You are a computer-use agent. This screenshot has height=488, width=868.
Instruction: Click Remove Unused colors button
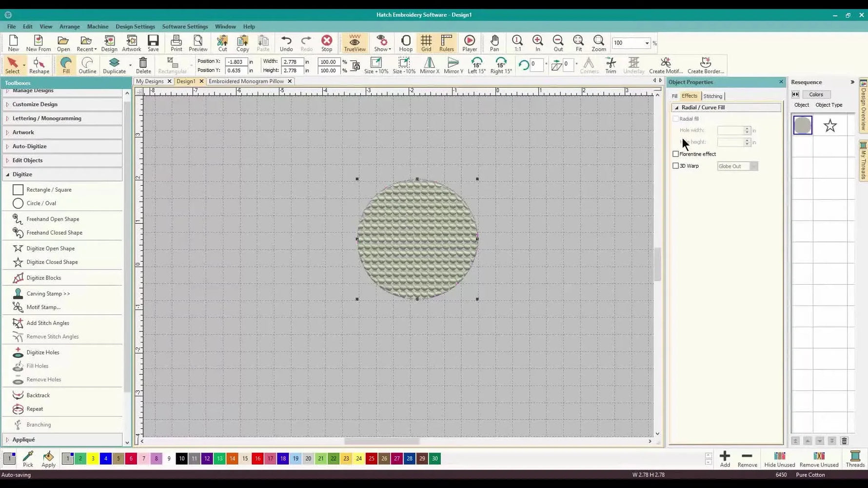point(819,459)
